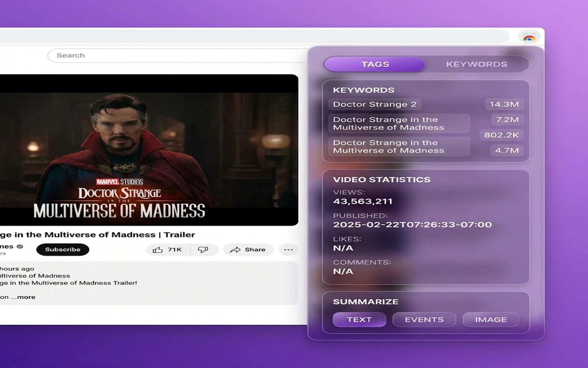Focus the YouTube Search field
The width and height of the screenshot is (588, 368).
pos(178,56)
